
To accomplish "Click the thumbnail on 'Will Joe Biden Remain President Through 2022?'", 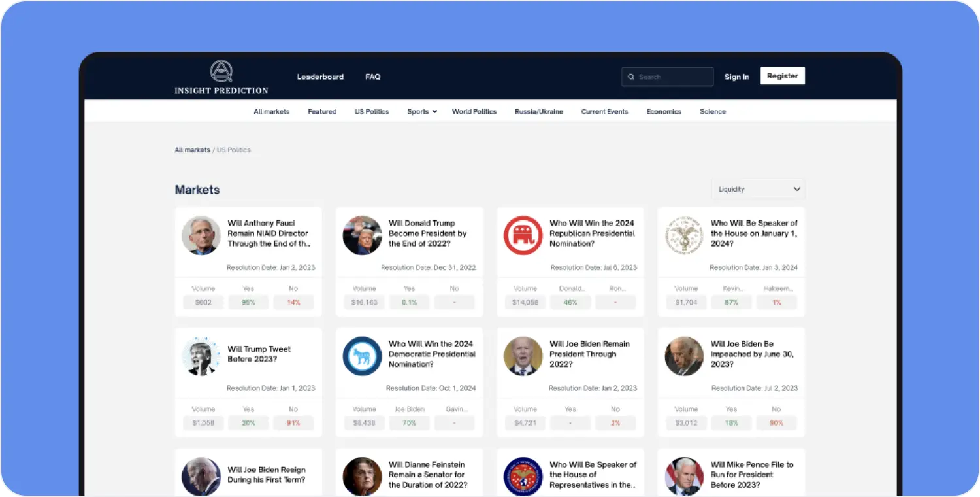I will click(523, 356).
